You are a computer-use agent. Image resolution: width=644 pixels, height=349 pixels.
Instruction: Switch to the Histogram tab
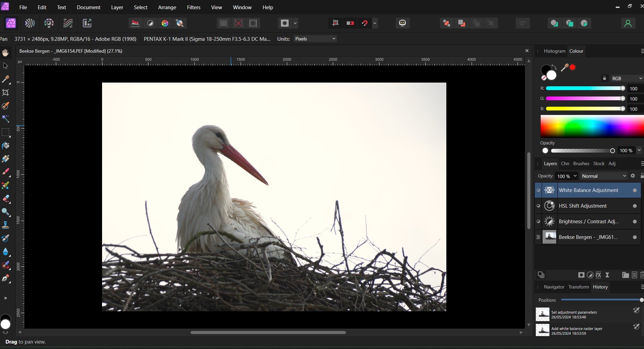pos(555,51)
